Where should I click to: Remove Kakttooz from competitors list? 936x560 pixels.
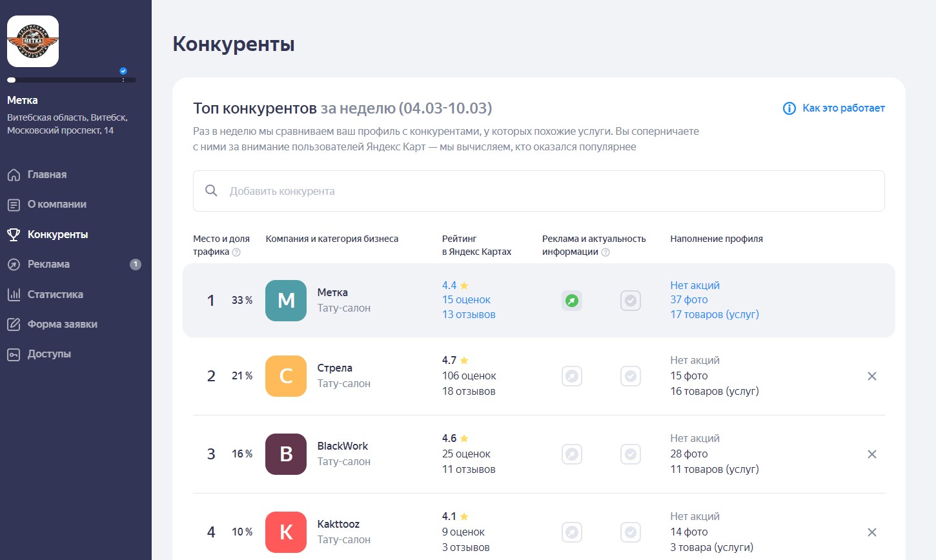[872, 532]
